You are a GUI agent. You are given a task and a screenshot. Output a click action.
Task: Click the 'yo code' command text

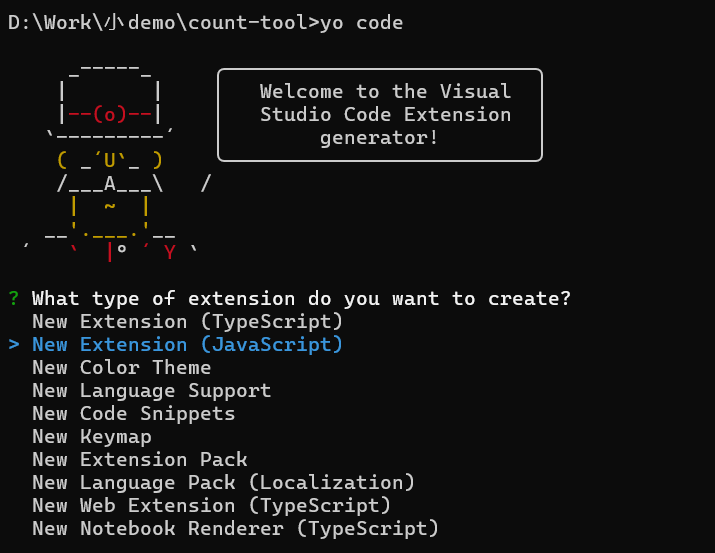tap(361, 23)
